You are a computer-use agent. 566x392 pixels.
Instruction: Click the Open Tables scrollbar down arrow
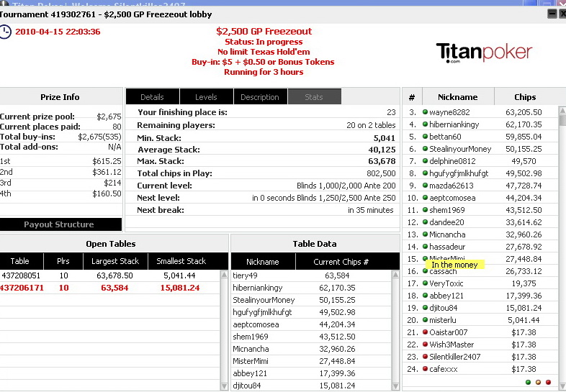[x=224, y=386]
